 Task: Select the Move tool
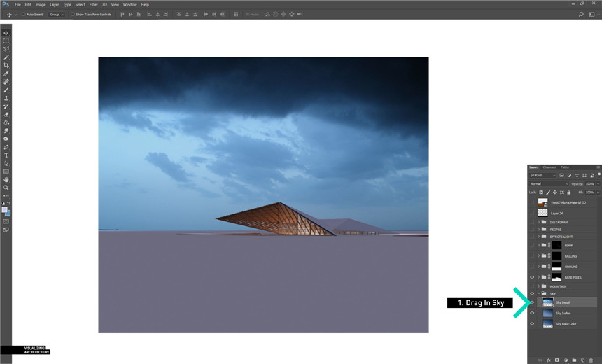coord(6,33)
